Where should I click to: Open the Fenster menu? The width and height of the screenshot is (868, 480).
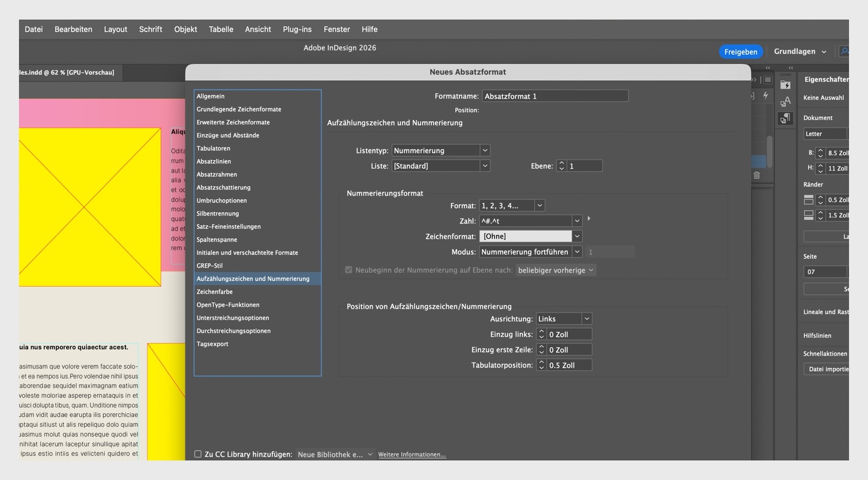coord(337,29)
